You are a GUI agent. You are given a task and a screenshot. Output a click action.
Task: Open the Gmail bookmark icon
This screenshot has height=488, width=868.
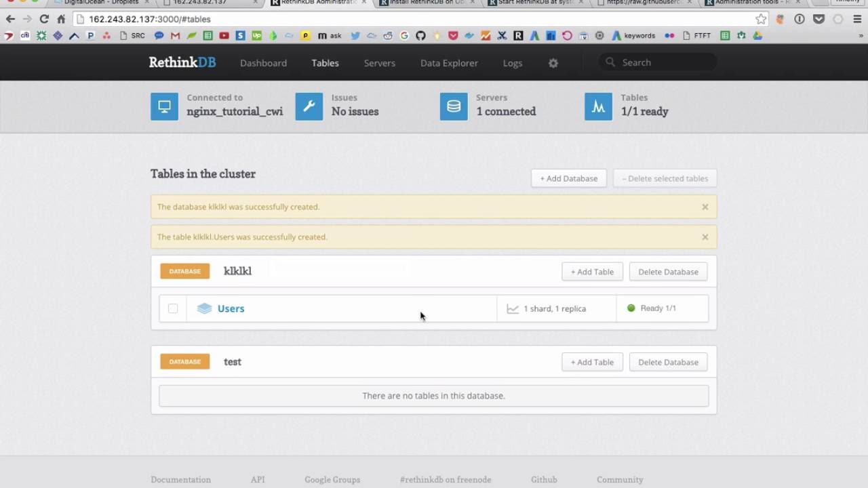click(x=175, y=35)
